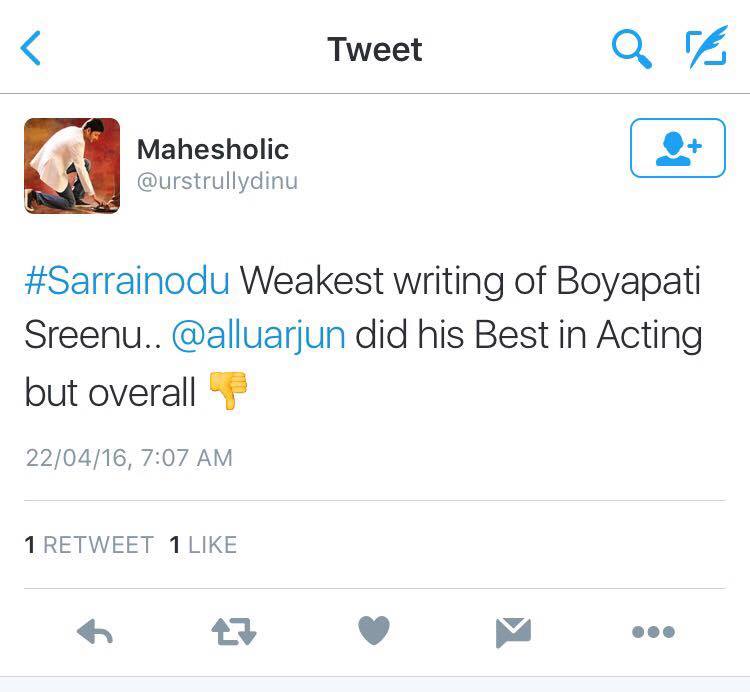The width and height of the screenshot is (750, 692).
Task: Open the #Sarrainodu hashtag
Action: click(x=127, y=282)
